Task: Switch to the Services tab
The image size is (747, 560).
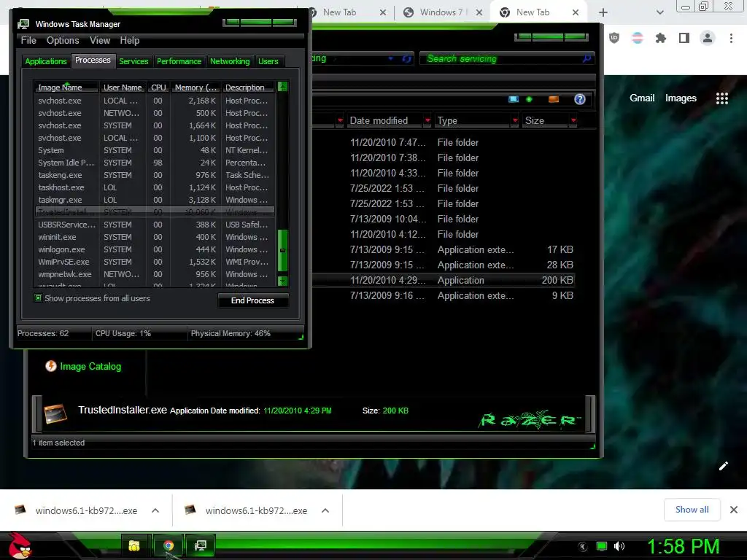Action: pos(133,61)
